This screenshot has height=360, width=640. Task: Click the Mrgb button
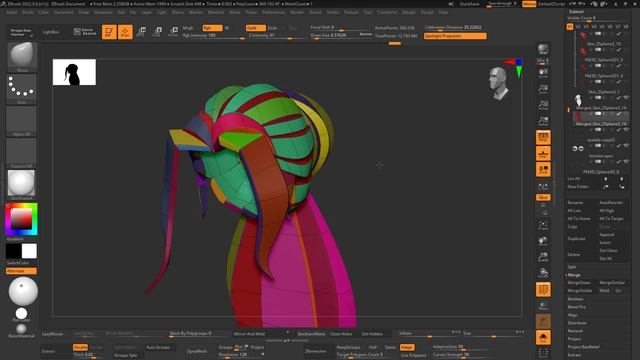point(188,28)
